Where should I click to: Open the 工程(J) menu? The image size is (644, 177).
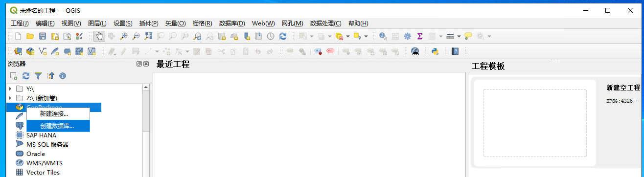coord(20,23)
